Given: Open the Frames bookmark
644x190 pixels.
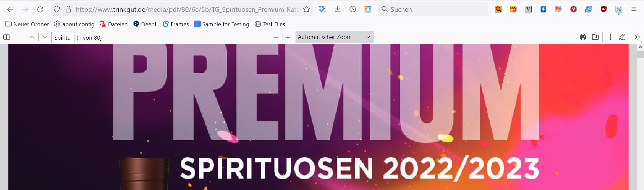Looking at the screenshot, I should [176, 24].
